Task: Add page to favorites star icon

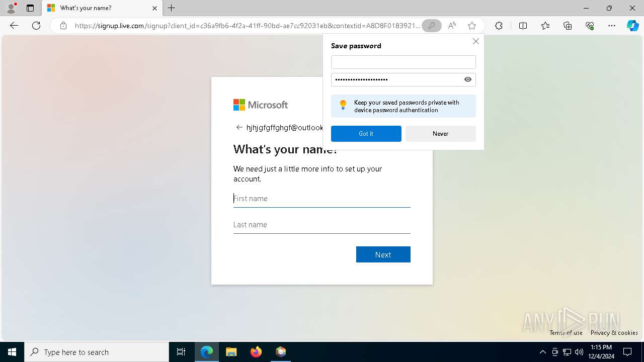Action: (472, 26)
